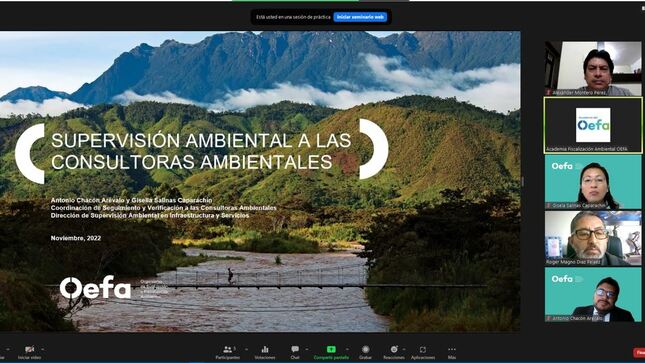Click slide title 'SUPERVISIÓN AMBIENTAL A LAS'
Screen dimensions: 645x363
[201, 141]
